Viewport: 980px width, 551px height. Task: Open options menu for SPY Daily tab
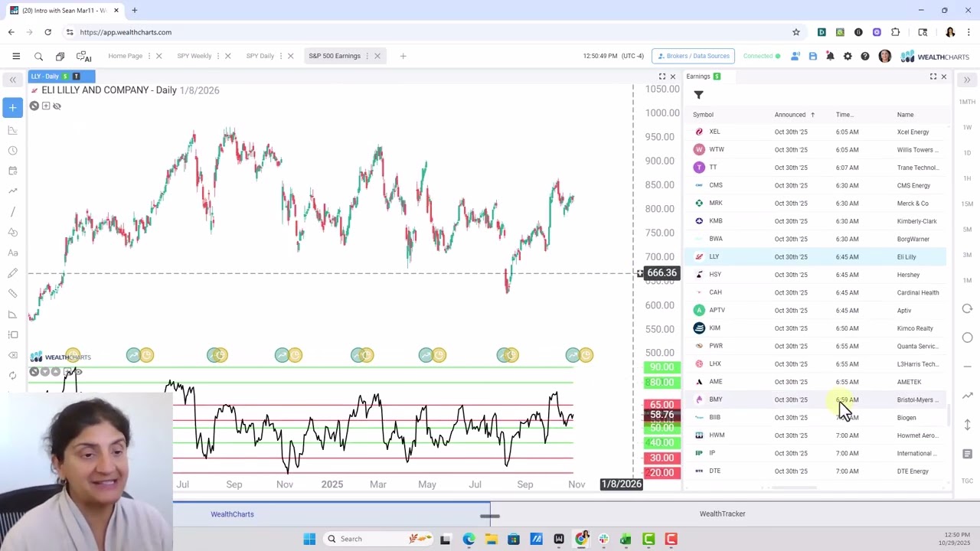(x=281, y=56)
